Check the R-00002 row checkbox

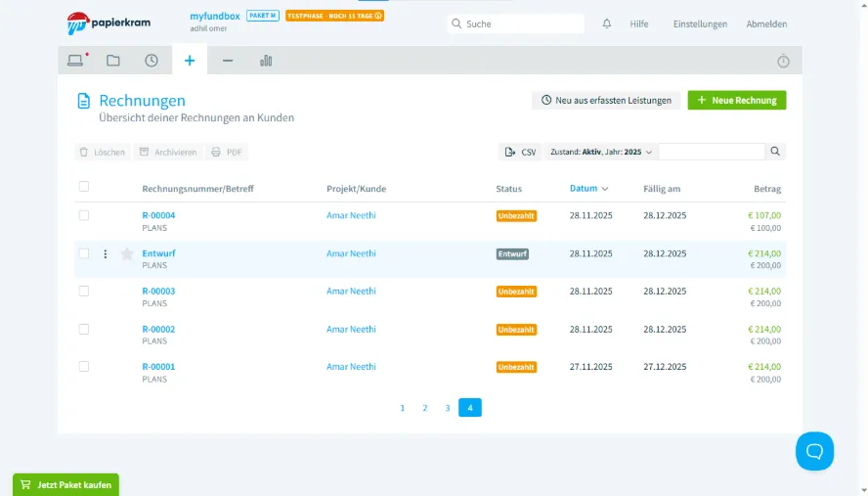click(x=84, y=329)
